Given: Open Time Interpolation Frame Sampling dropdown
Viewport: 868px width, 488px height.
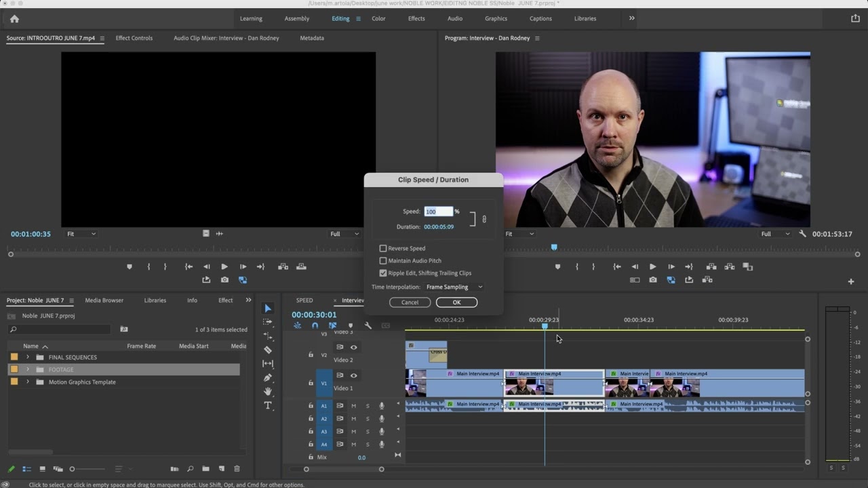Looking at the screenshot, I should coord(454,287).
